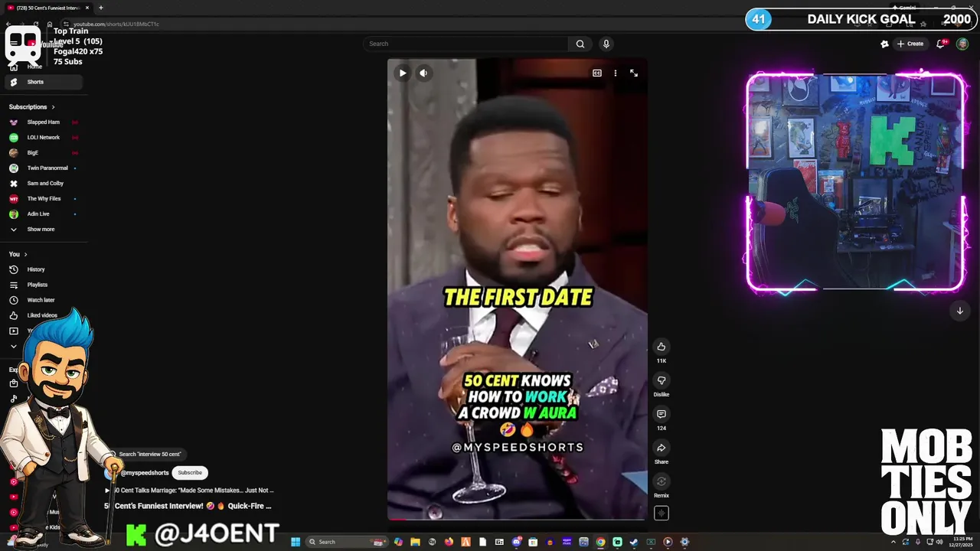980x551 pixels.
Task: Remix this short
Action: pos(661,481)
